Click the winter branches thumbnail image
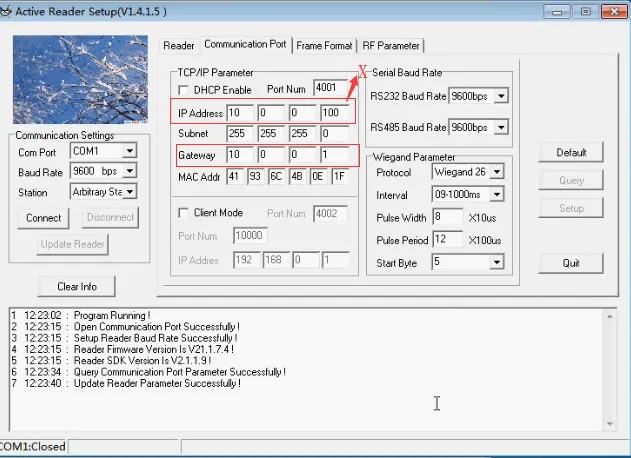This screenshot has width=631, height=458. (80, 79)
